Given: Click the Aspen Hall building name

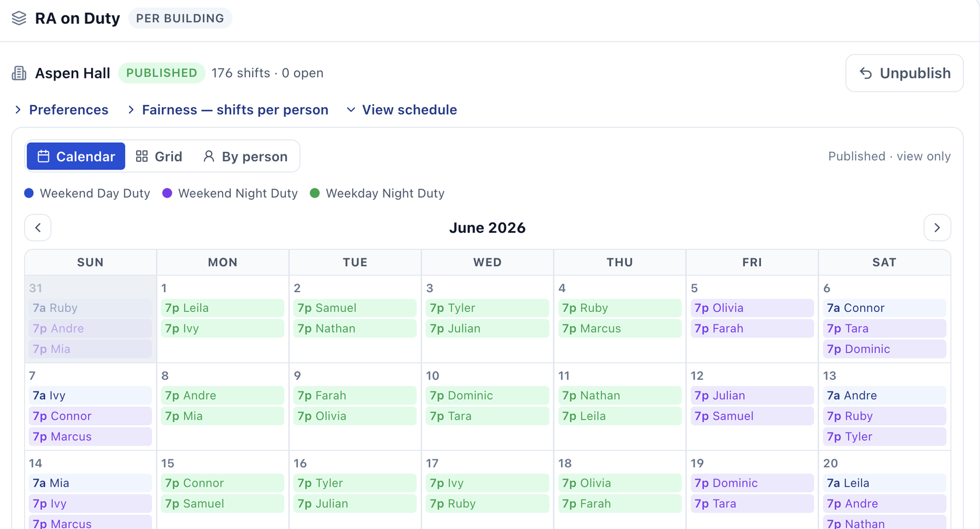Looking at the screenshot, I should pyautogui.click(x=73, y=73).
